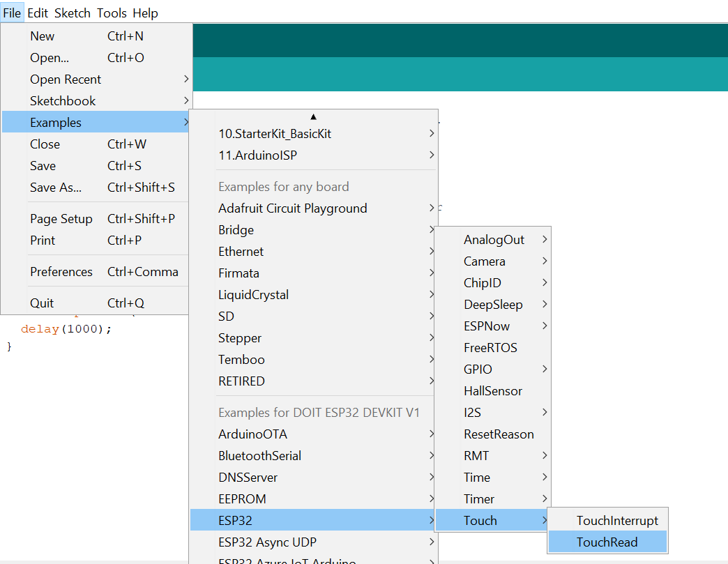Open the Sketch menu
The width and height of the screenshot is (728, 564).
(73, 13)
